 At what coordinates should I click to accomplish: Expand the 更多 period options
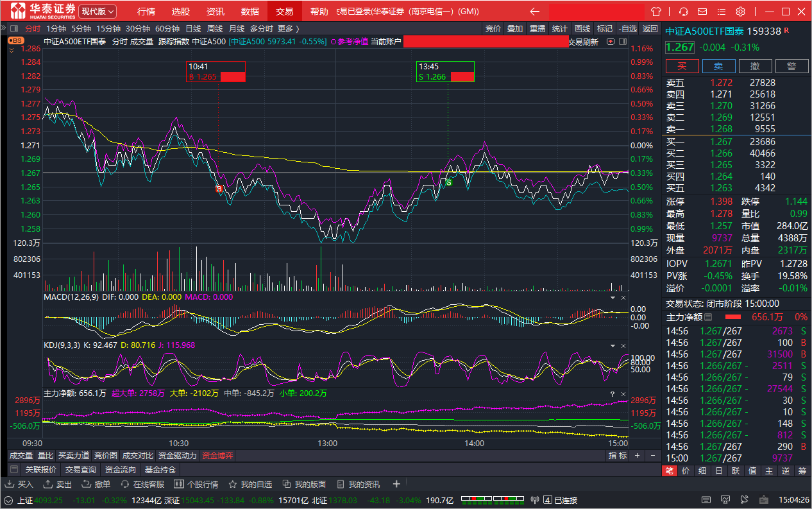288,28
